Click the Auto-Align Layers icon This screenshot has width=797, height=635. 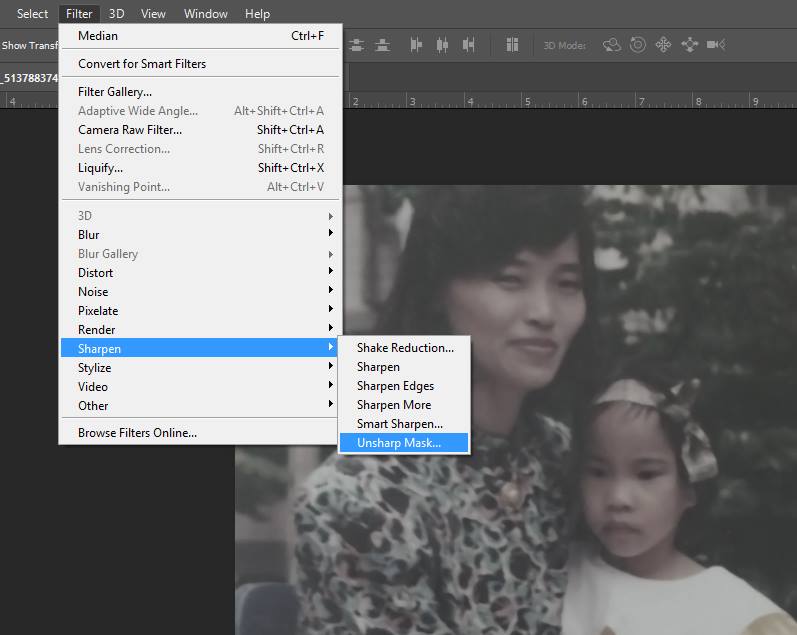(512, 45)
